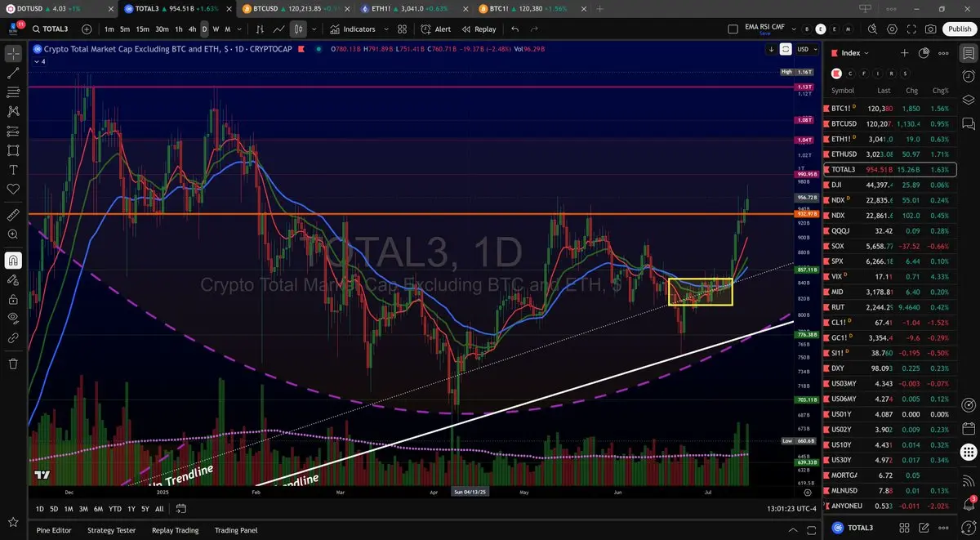This screenshot has width=980, height=540.
Task: Publish the chart idea
Action: (959, 29)
